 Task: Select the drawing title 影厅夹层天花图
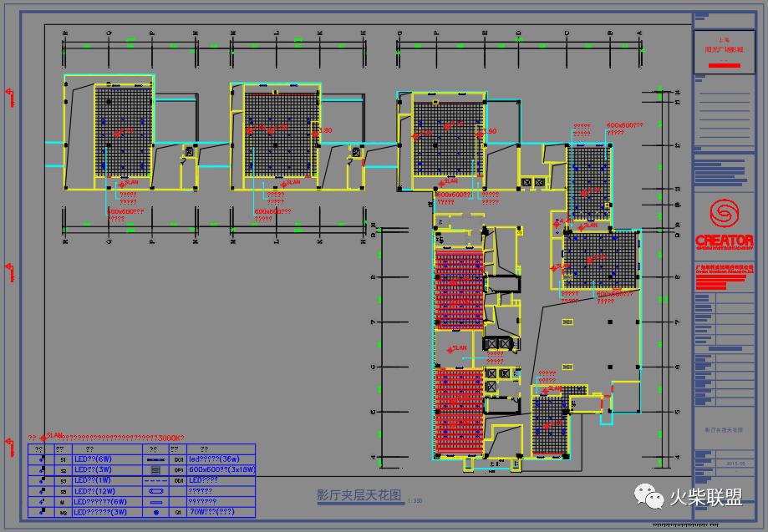click(359, 494)
